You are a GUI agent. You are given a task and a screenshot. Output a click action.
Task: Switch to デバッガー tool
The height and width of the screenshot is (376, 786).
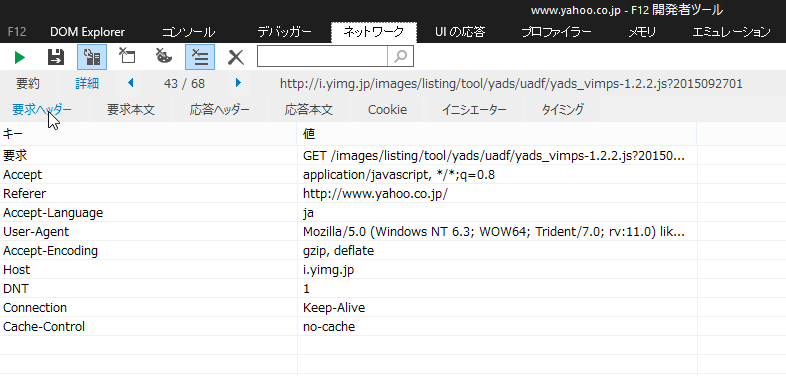click(x=284, y=32)
